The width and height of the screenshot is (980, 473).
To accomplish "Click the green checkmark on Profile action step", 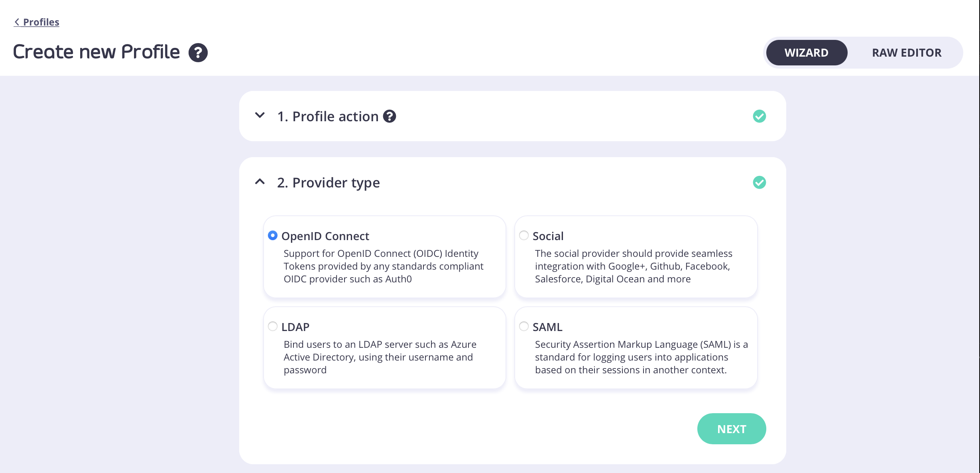I will [759, 116].
